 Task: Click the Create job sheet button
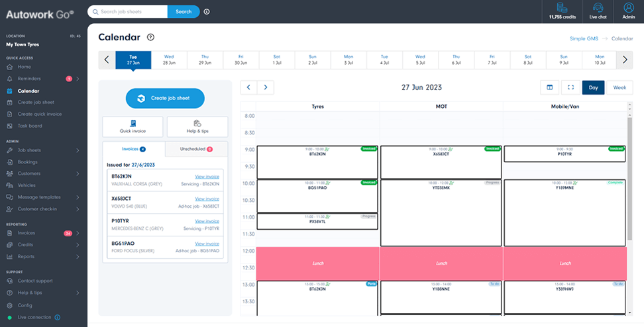(165, 98)
